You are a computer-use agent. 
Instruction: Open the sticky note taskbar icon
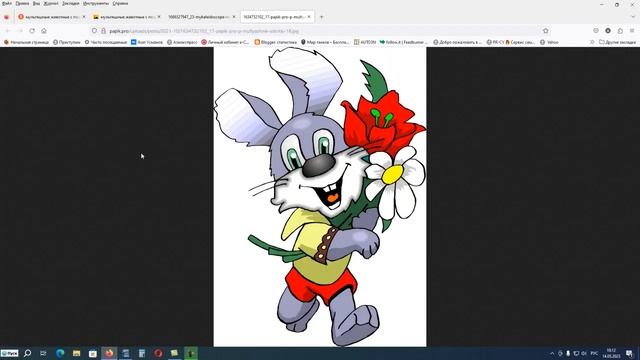tap(175, 353)
